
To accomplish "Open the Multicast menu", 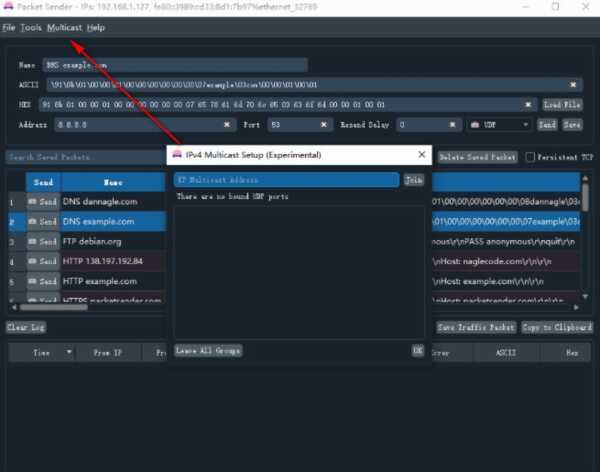I will [64, 27].
